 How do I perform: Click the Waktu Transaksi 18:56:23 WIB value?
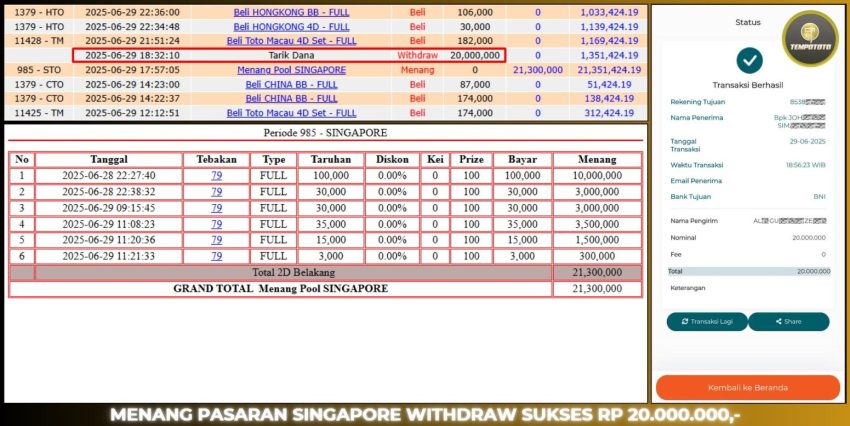(x=806, y=165)
